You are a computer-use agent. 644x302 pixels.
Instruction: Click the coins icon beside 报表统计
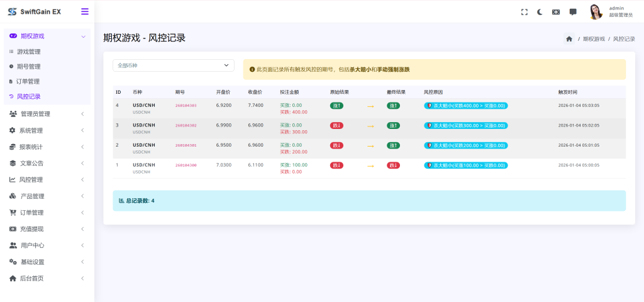pyautogui.click(x=13, y=147)
